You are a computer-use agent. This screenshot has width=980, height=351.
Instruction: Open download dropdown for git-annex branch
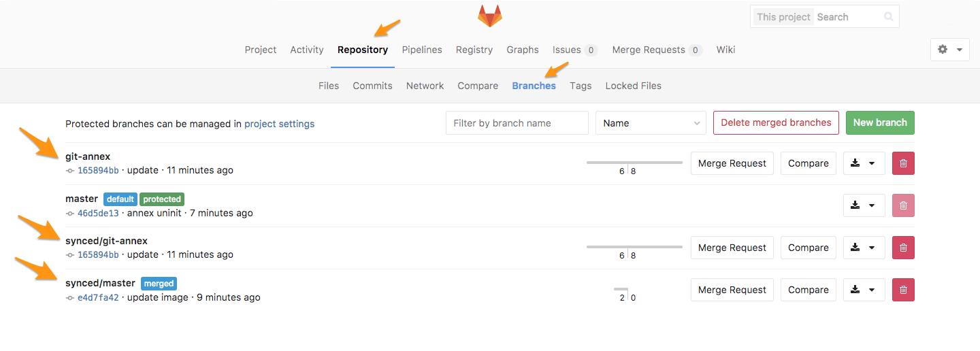click(x=864, y=163)
